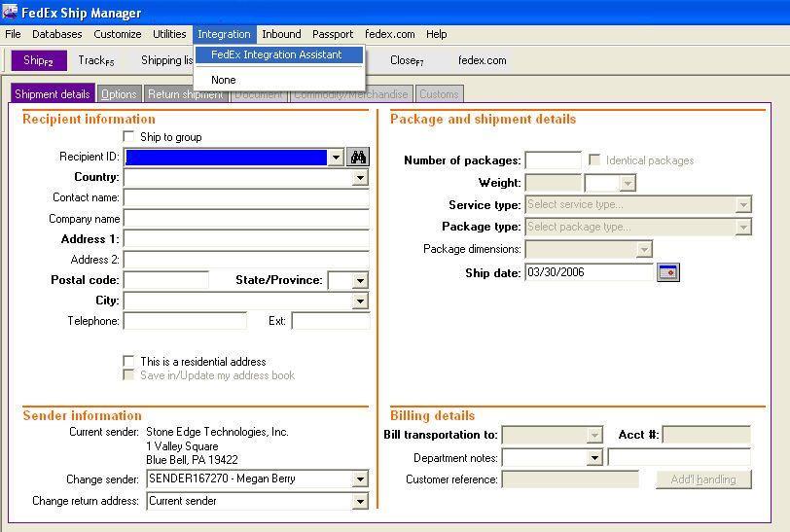Select FedEx Integration Assistant menu entry
The width and height of the screenshot is (790, 532).
pos(276,54)
